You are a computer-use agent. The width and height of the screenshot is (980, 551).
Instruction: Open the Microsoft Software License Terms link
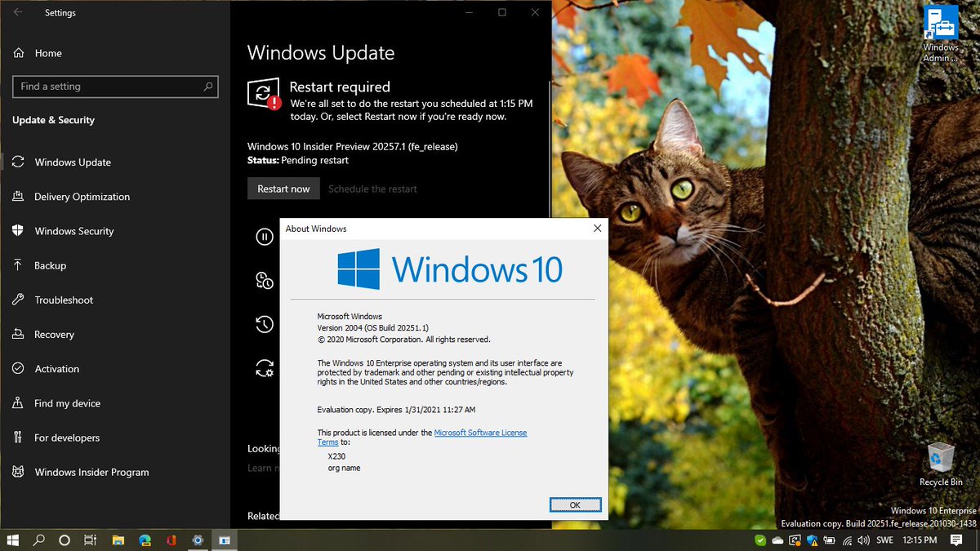480,433
